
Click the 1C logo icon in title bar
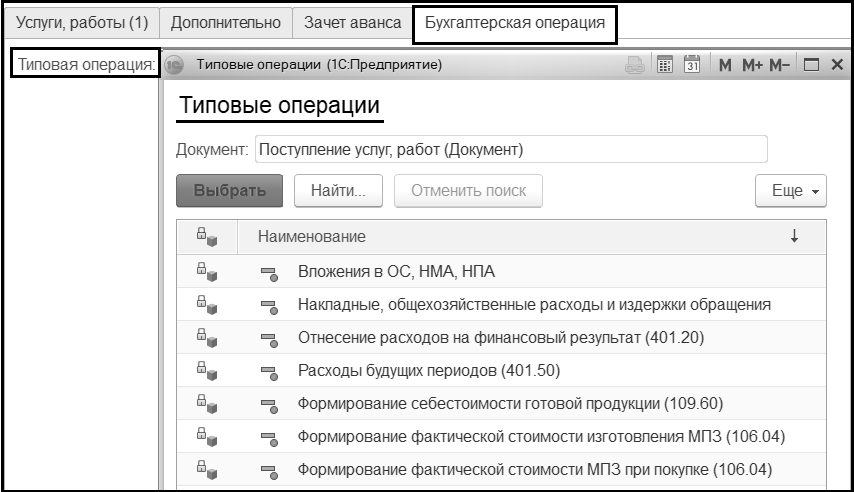coord(175,65)
